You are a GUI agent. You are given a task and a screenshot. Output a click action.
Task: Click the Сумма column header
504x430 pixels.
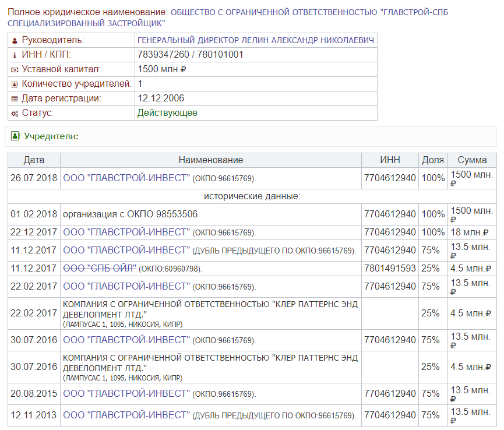(x=472, y=160)
